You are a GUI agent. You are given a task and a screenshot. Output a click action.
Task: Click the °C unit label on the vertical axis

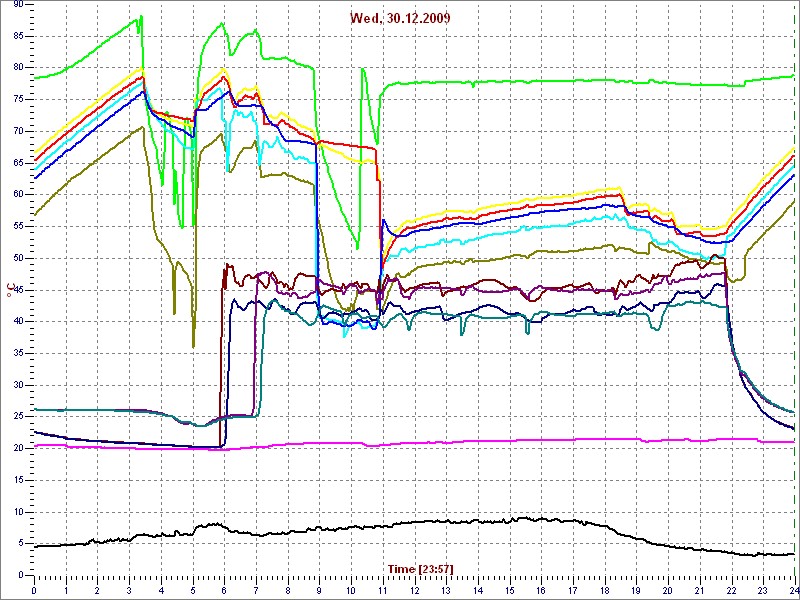(x=9, y=290)
